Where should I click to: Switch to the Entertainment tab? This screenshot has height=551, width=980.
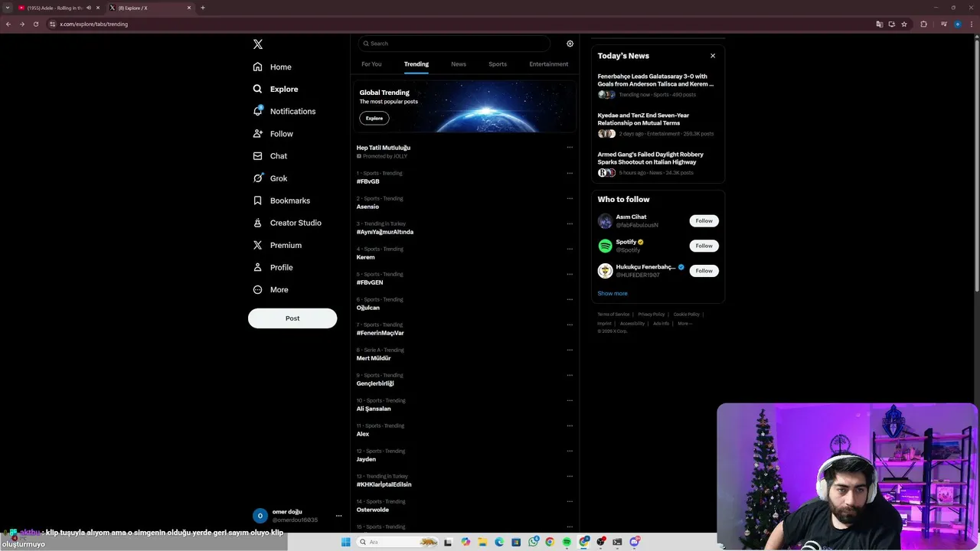(x=549, y=64)
